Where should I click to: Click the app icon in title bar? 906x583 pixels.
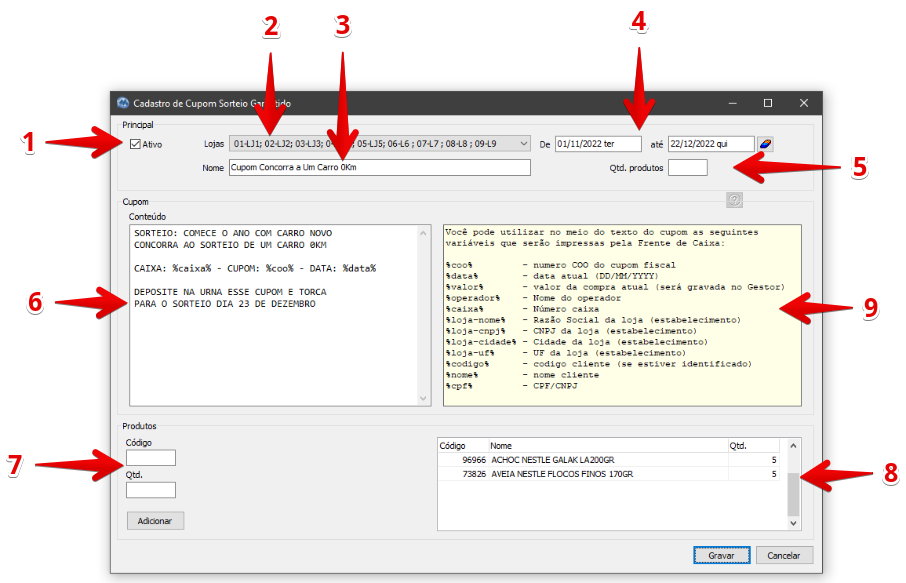point(122,103)
